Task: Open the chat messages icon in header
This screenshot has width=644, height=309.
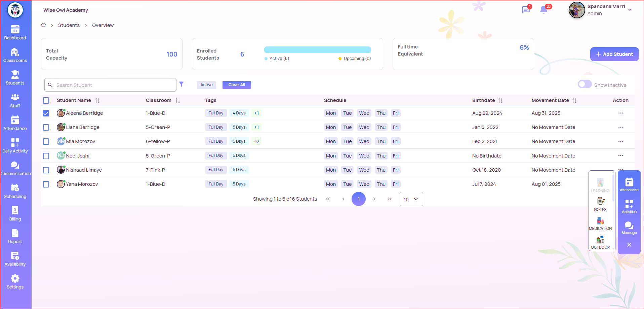Action: coord(526,10)
